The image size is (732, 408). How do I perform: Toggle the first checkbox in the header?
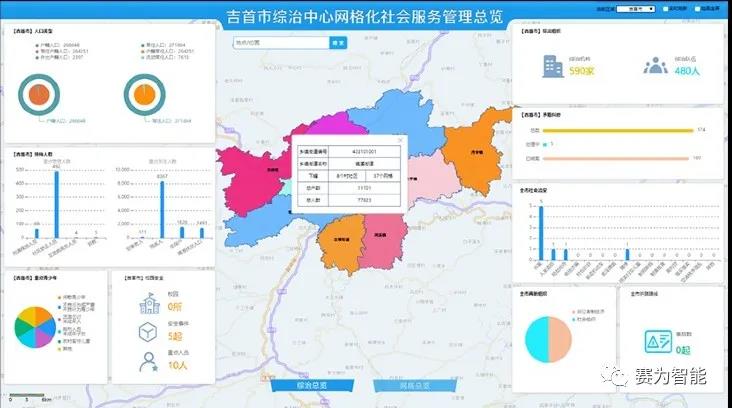(x=666, y=8)
